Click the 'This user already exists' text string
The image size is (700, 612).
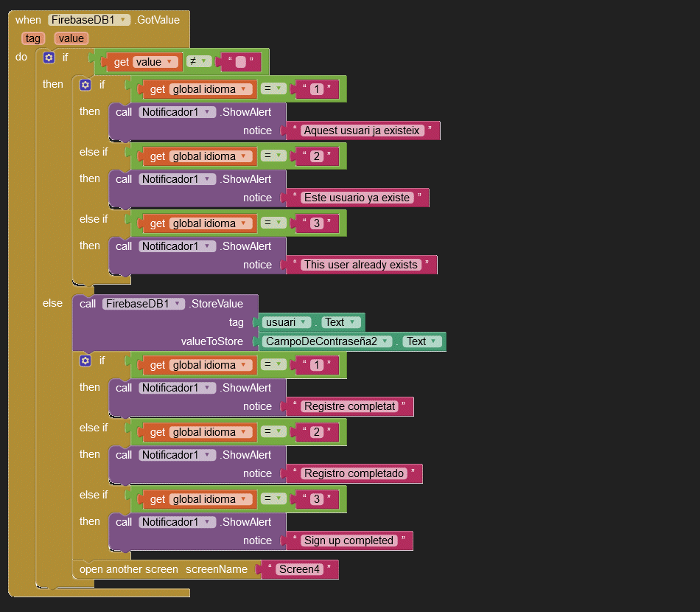[x=361, y=265]
